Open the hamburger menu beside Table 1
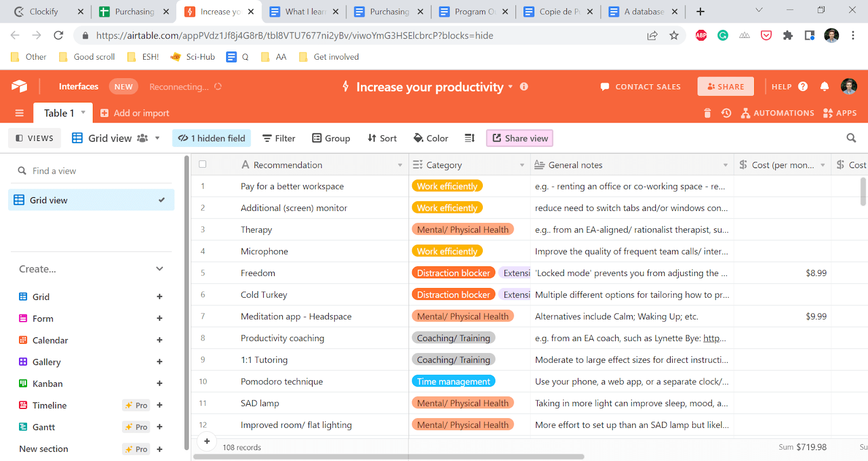The image size is (868, 461). point(20,113)
